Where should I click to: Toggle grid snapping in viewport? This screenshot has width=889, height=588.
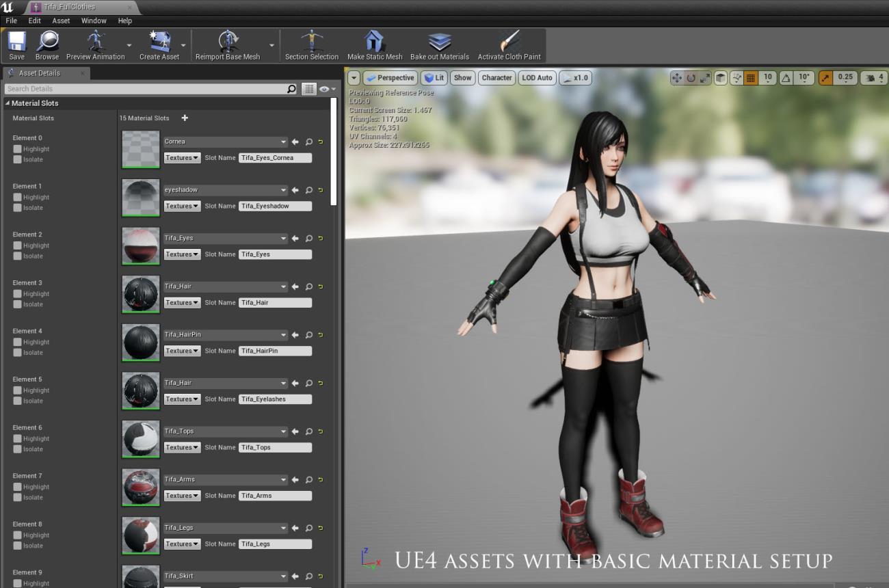click(751, 78)
